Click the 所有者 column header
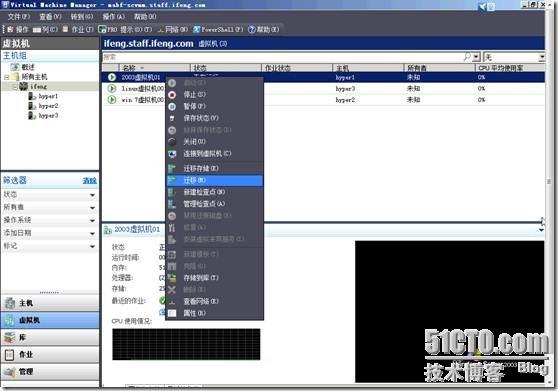The width and height of the screenshot is (558, 391). tap(440, 68)
